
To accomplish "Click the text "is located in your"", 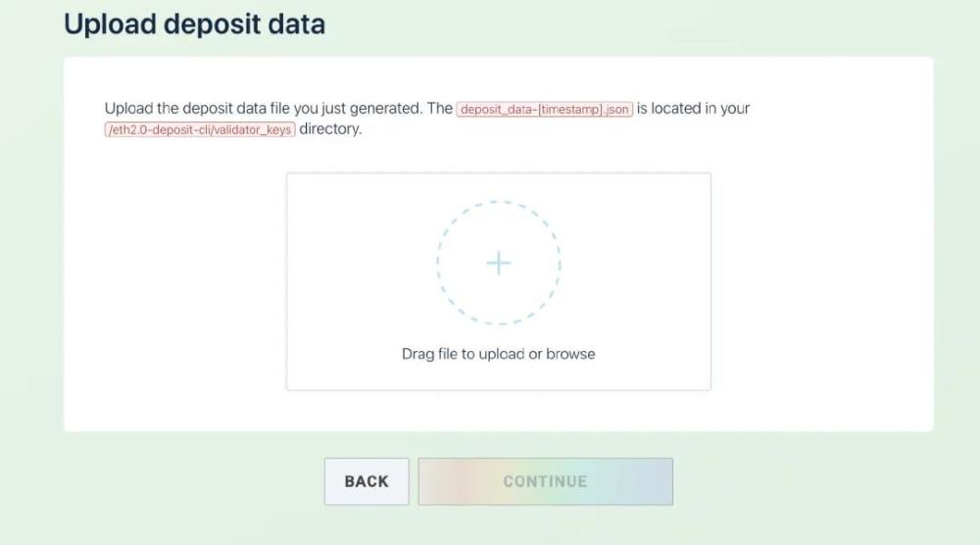I will [694, 109].
